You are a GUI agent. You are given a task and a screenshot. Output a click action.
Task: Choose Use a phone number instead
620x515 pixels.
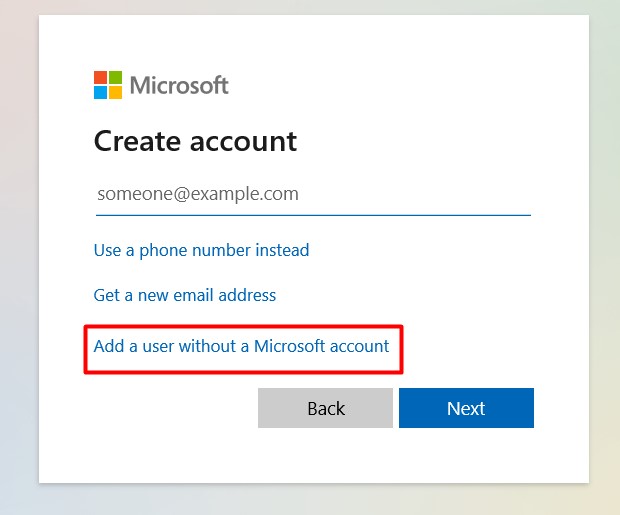(201, 250)
